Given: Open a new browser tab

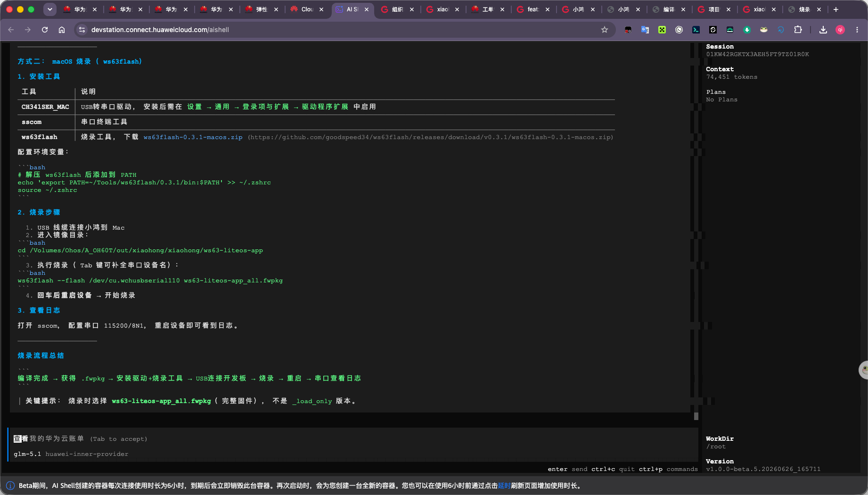Looking at the screenshot, I should click(836, 9).
